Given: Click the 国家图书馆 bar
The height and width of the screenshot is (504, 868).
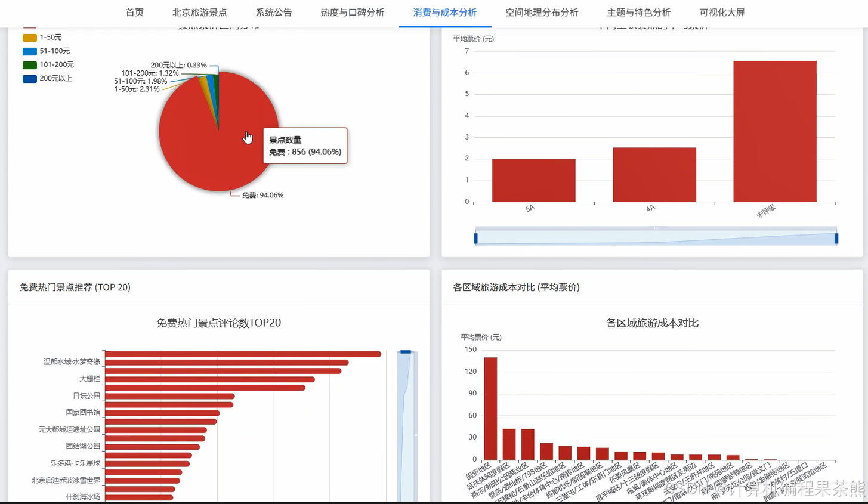Looking at the screenshot, I should (x=162, y=413).
